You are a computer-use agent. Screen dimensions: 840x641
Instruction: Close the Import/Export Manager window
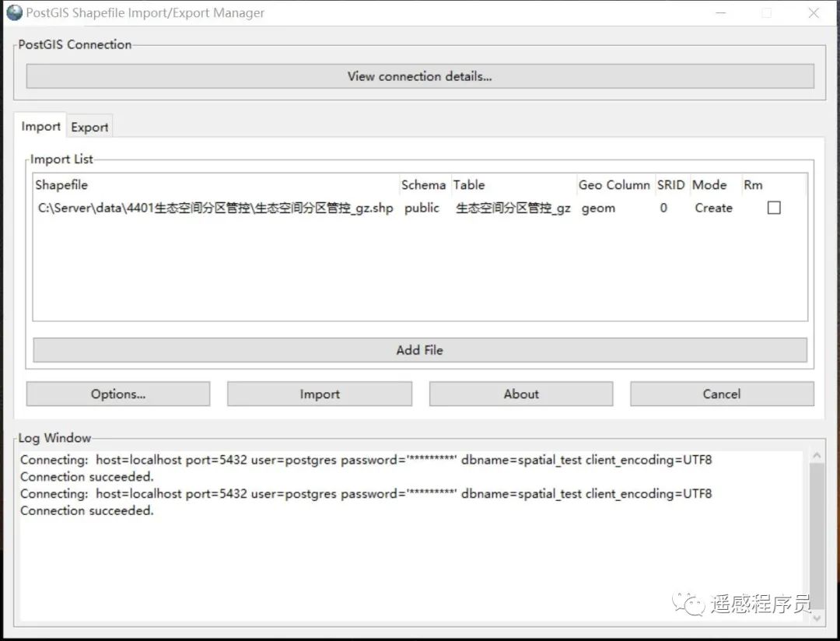pyautogui.click(x=814, y=13)
